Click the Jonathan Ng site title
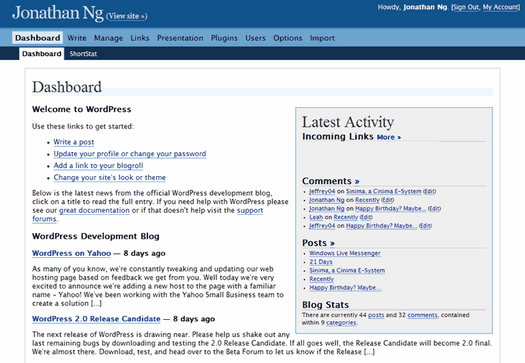This screenshot has height=363, width=525. (x=58, y=13)
